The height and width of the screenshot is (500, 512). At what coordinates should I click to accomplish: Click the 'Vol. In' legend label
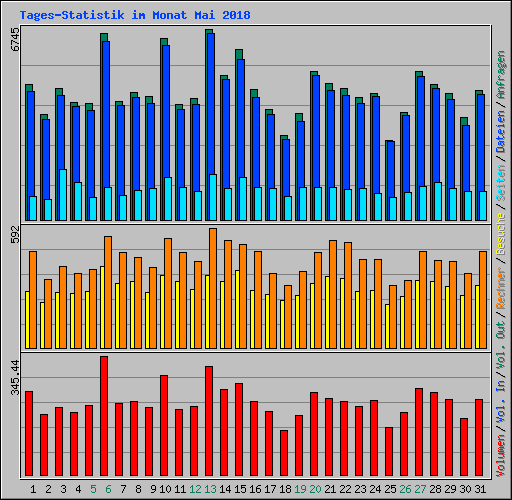[501, 401]
